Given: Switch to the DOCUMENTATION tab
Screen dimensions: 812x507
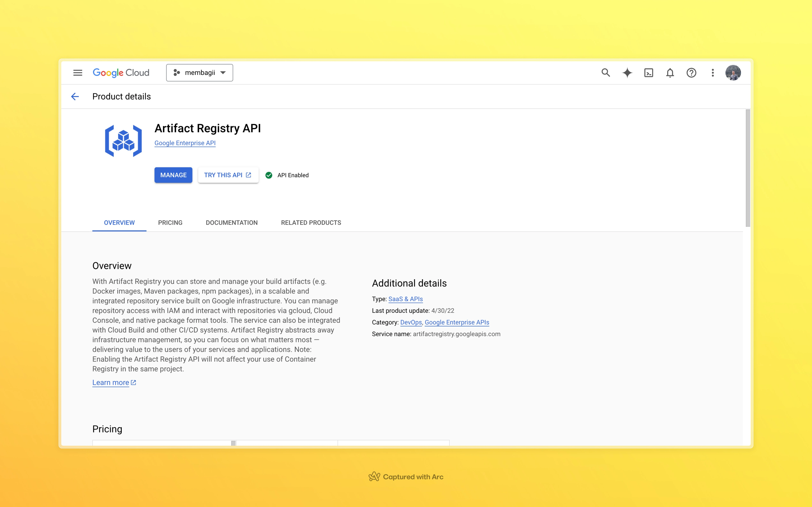Looking at the screenshot, I should [232, 223].
